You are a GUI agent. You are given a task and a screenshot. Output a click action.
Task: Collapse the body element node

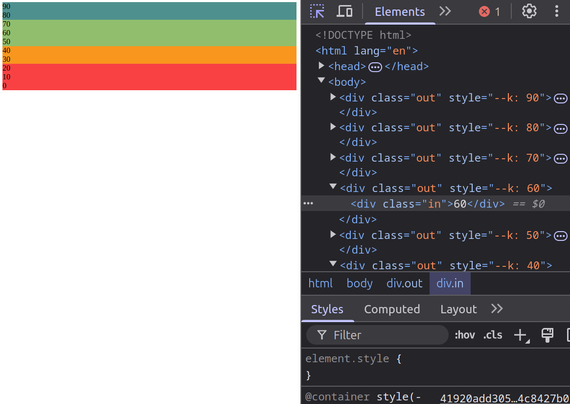(321, 80)
